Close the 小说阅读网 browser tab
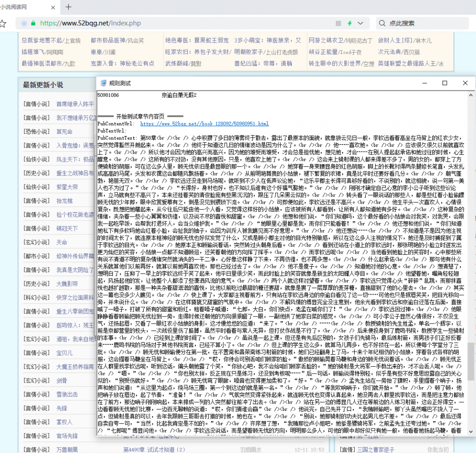This screenshot has height=455, width=476. [x=53, y=7]
